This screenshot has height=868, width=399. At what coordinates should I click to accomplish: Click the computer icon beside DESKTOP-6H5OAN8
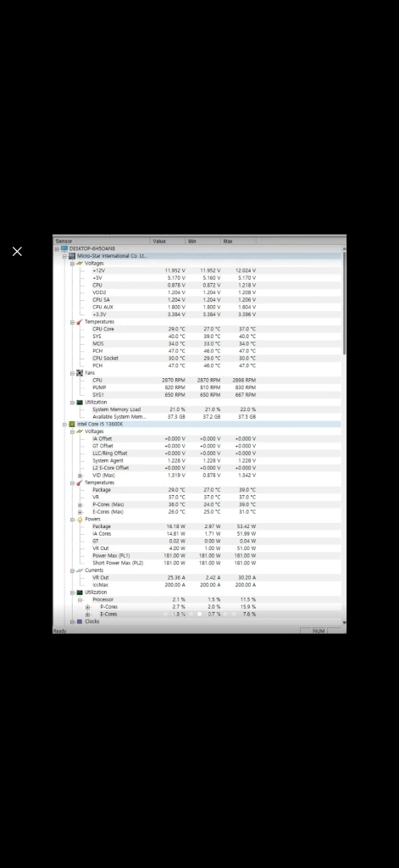coord(64,248)
